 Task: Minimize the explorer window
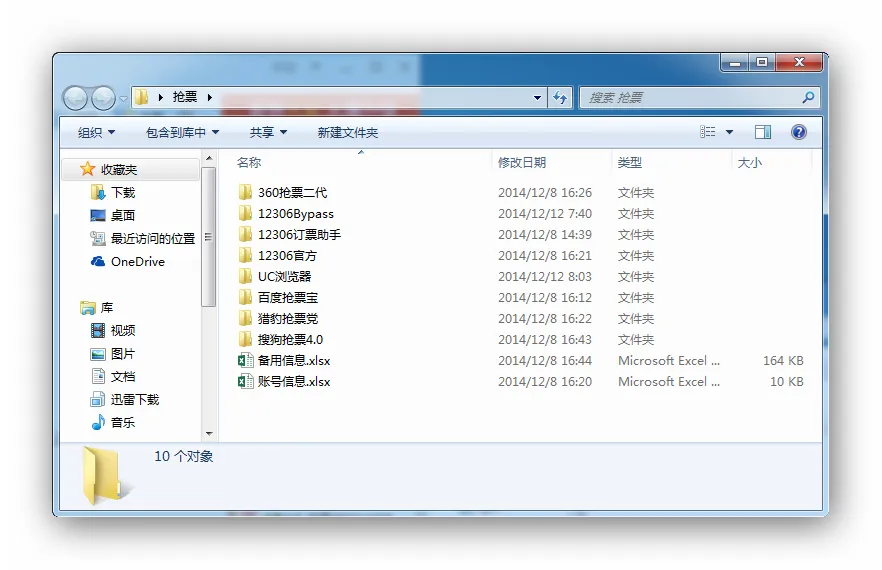(x=735, y=62)
